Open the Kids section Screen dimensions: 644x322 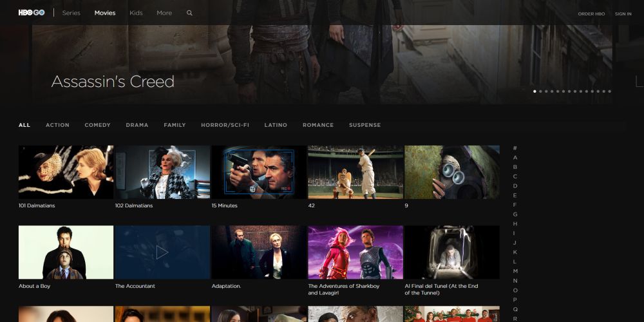click(x=136, y=13)
